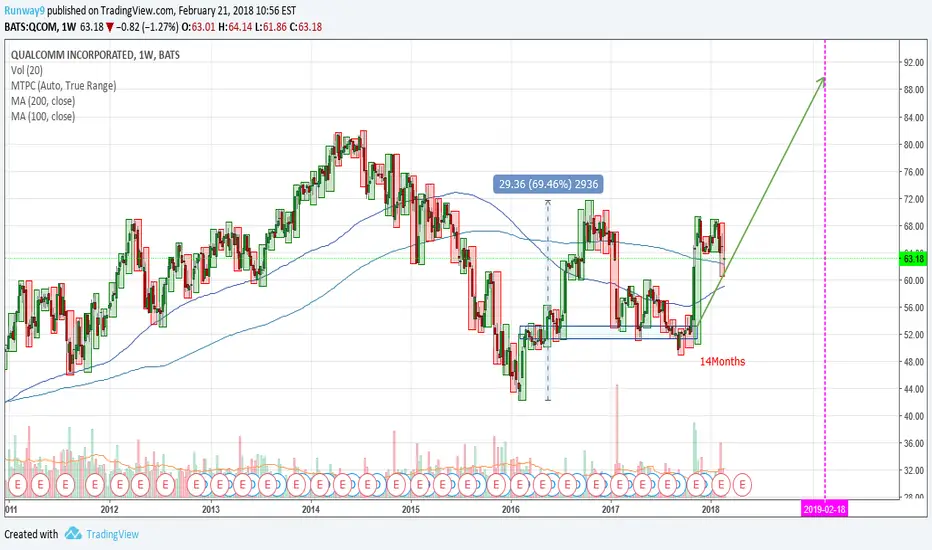Click the close value C:63.18 in header

tap(306, 27)
